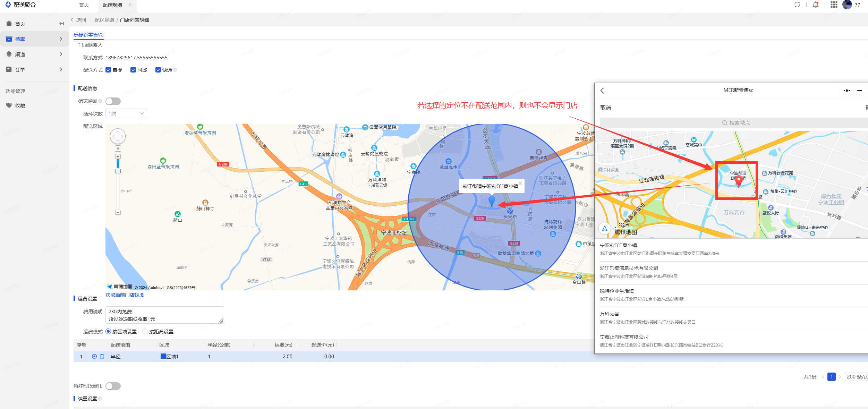Click the 费用说明 text area
Image resolution: width=868 pixels, height=409 pixels.
pyautogui.click(x=165, y=315)
